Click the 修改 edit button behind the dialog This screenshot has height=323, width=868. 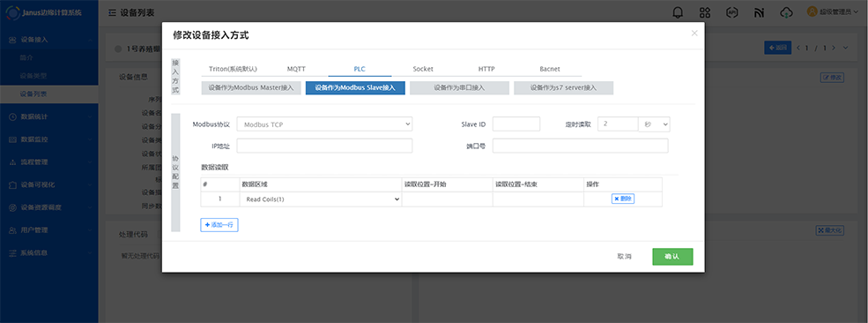tap(832, 78)
